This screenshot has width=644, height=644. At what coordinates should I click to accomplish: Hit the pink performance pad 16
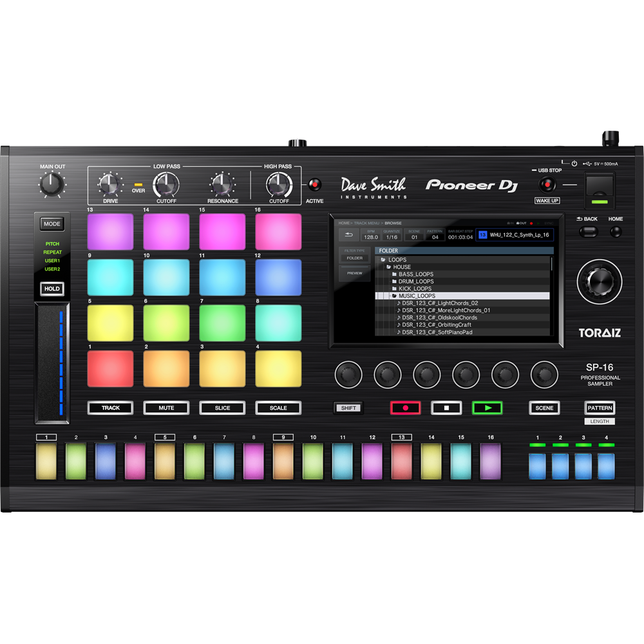[x=278, y=232]
